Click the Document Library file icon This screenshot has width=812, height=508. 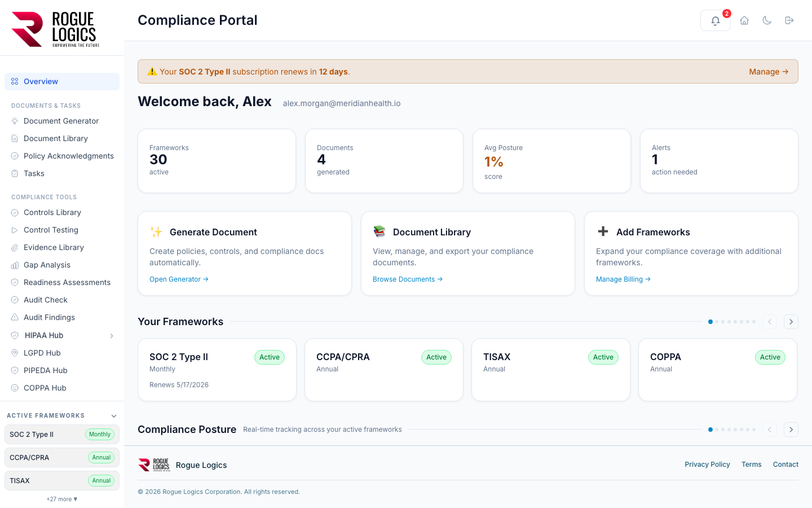click(x=15, y=138)
